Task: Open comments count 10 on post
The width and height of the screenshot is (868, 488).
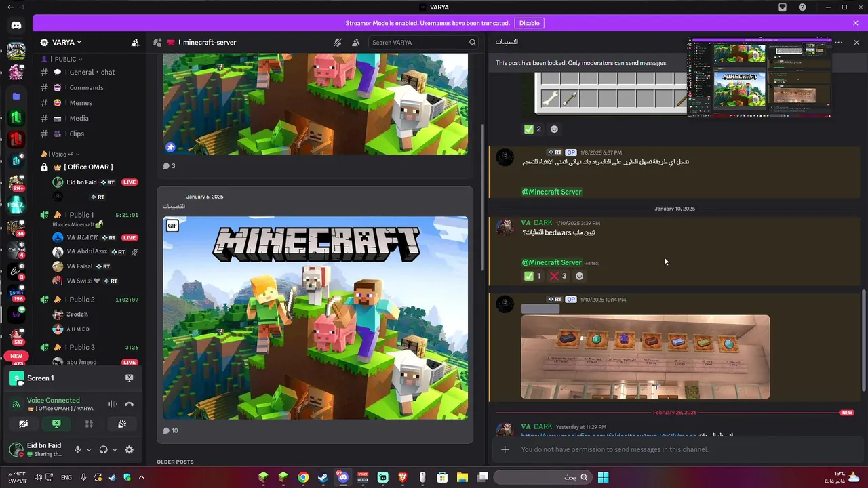Action: tap(171, 430)
